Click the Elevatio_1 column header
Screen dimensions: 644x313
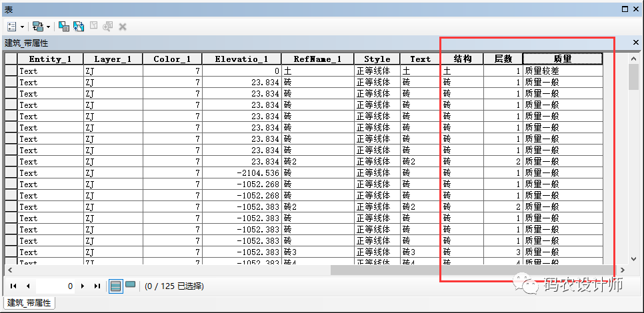click(241, 59)
